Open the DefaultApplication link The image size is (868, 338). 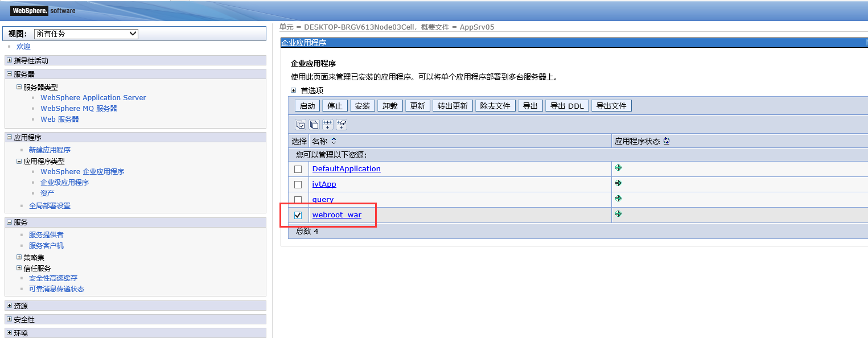pos(347,169)
